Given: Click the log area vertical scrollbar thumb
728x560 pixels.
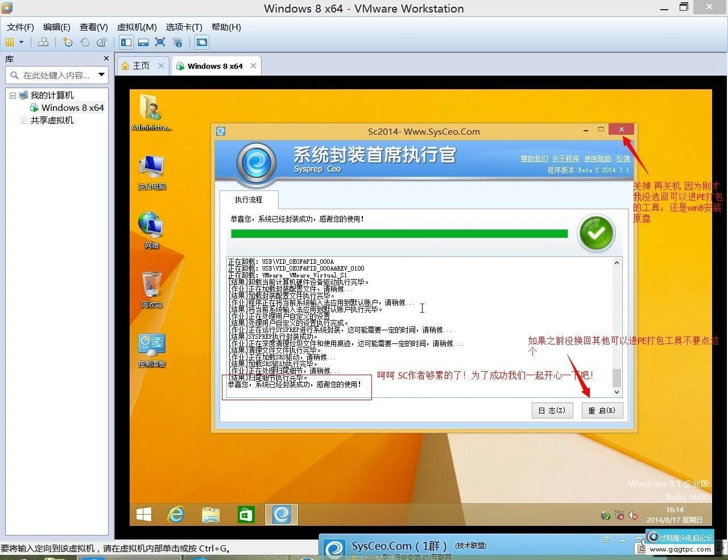Looking at the screenshot, I should click(617, 377).
